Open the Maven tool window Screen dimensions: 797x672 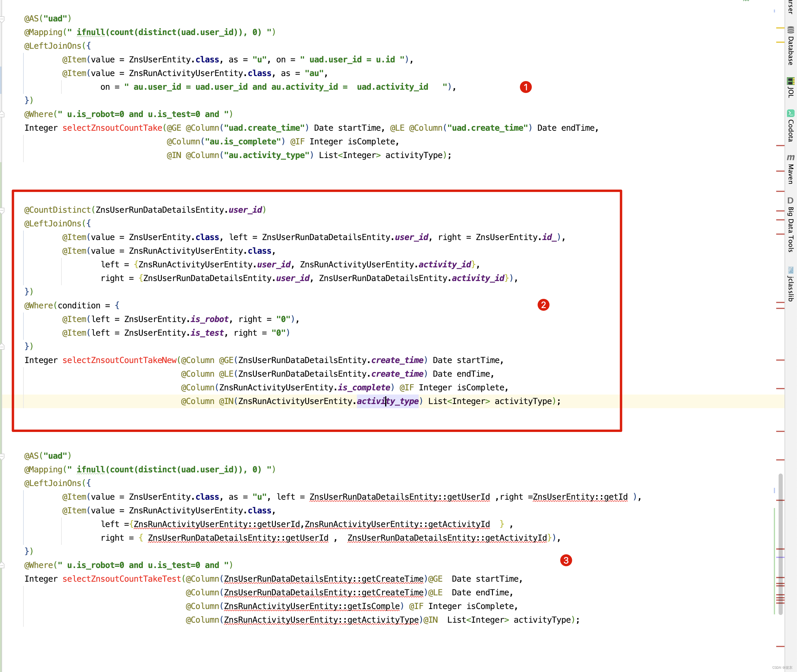(x=791, y=169)
